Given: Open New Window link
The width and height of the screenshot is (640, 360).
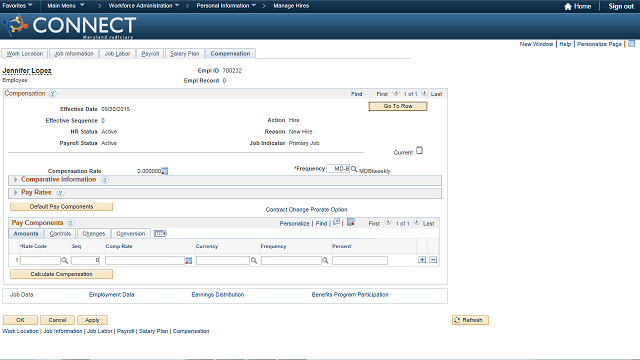Looking at the screenshot, I should (536, 44).
